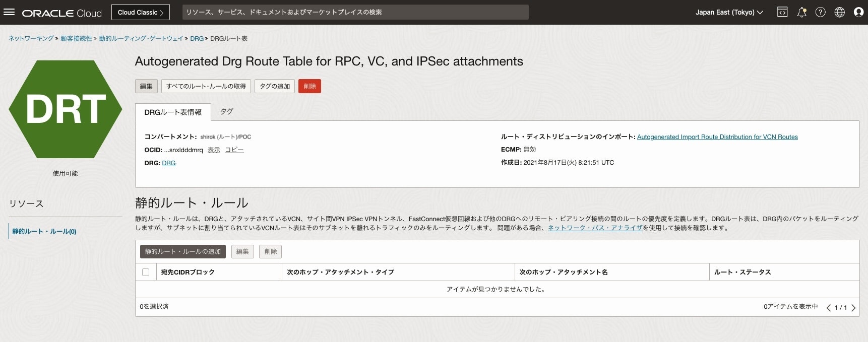Image resolution: width=868 pixels, height=342 pixels.
Task: Open the hamburger navigation menu
Action: [x=9, y=12]
